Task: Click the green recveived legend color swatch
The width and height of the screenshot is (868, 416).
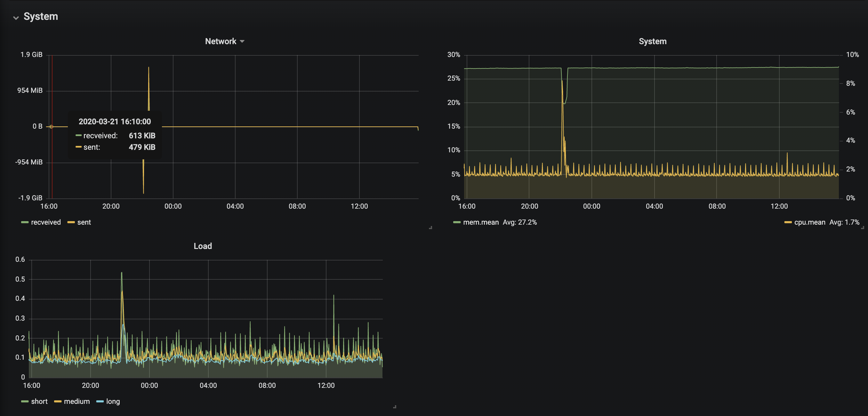Action: pyautogui.click(x=25, y=222)
